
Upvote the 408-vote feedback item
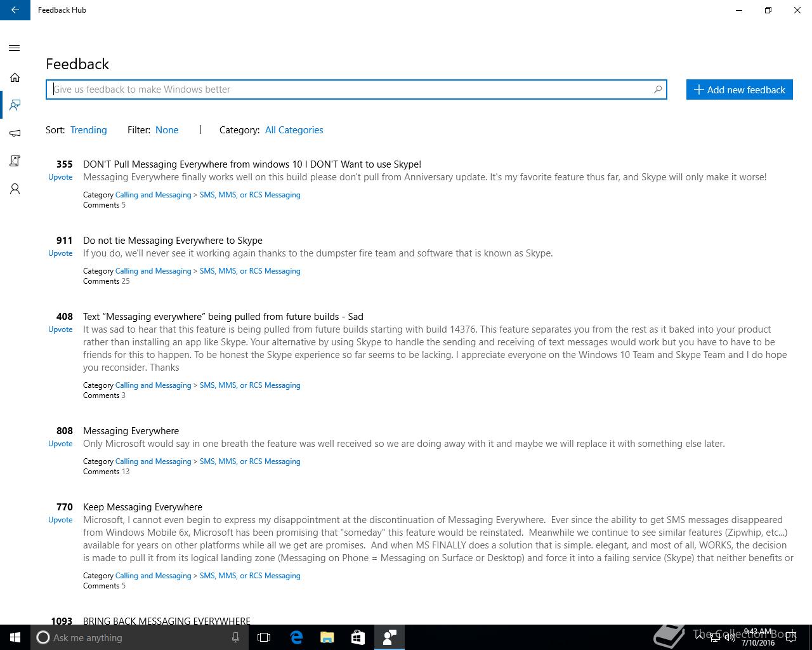pos(60,329)
